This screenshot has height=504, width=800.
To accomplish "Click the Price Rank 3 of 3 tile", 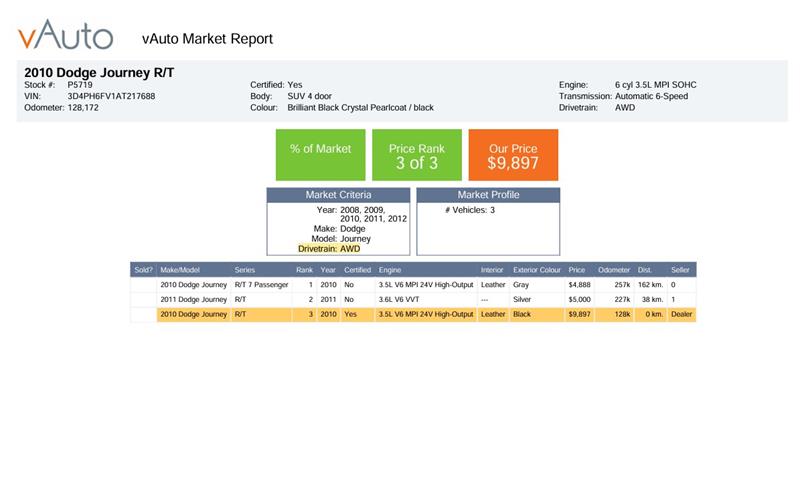I will [417, 155].
